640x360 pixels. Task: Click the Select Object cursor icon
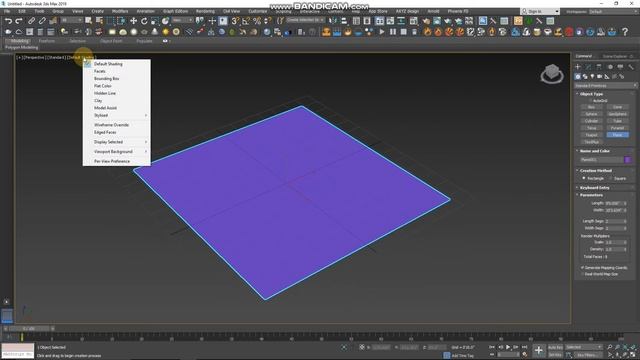(89, 21)
